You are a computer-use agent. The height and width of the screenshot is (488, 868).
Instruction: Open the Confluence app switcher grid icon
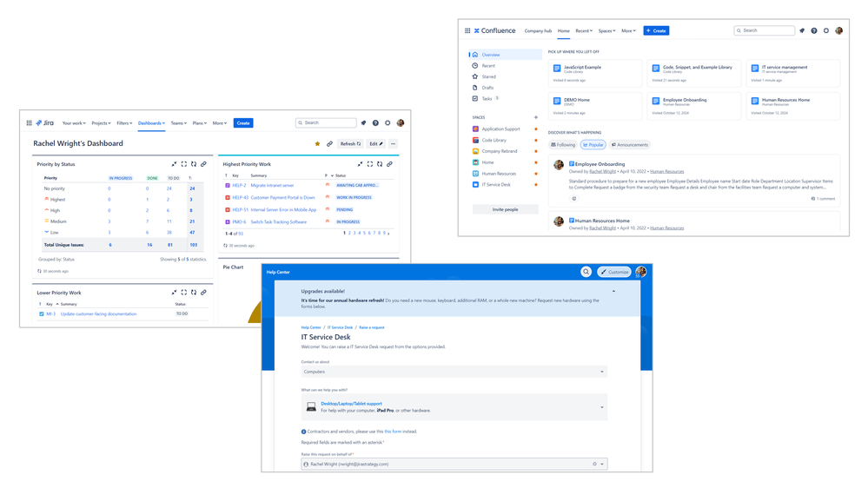pos(467,30)
